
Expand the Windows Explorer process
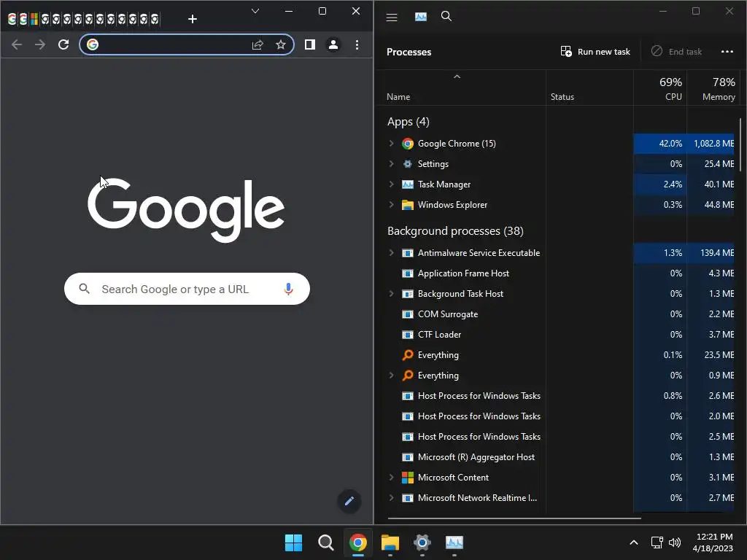click(391, 205)
